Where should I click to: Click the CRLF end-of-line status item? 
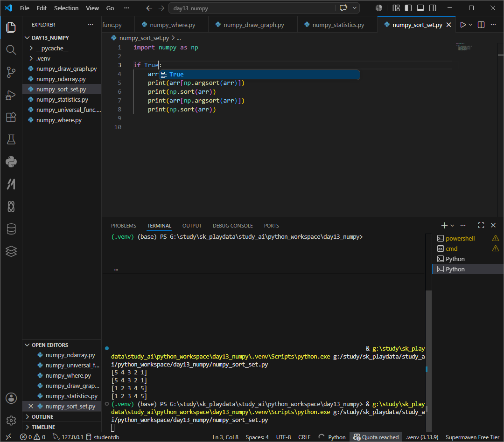[304, 437]
